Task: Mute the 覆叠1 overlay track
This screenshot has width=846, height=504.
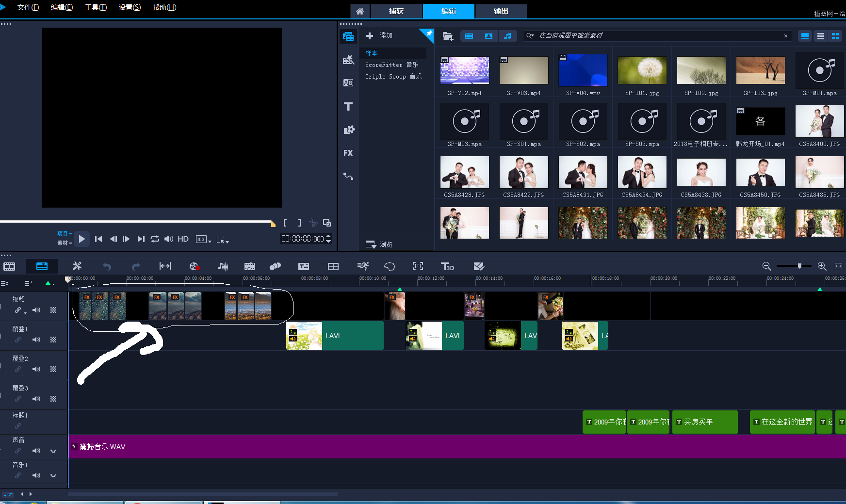Action: tap(36, 340)
